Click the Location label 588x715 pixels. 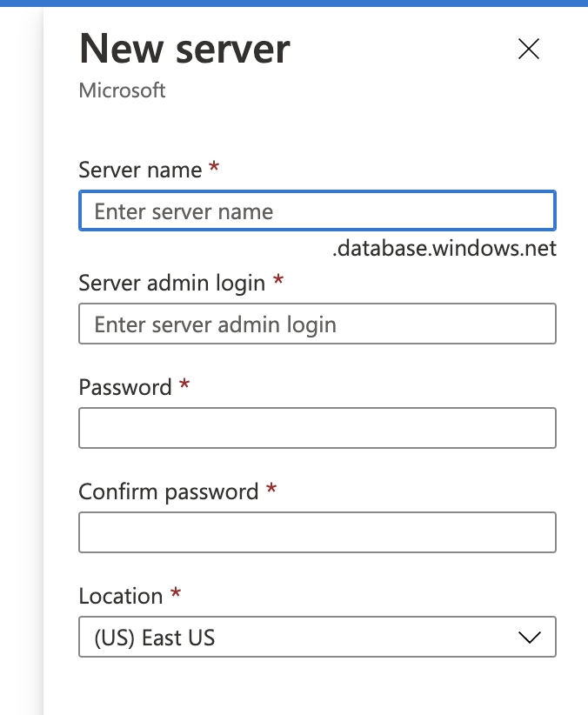pos(122,596)
